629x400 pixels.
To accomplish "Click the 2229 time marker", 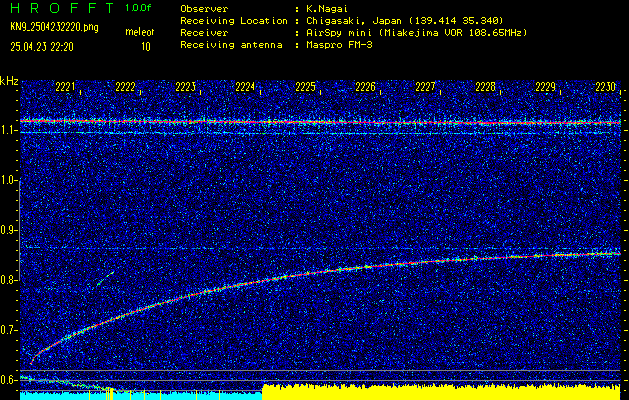I will click(x=546, y=87).
